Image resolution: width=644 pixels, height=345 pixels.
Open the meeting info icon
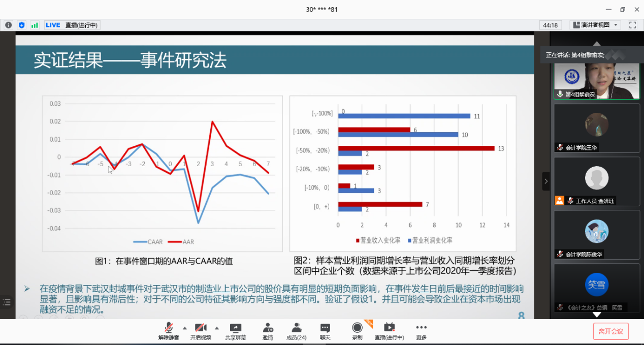[9, 25]
